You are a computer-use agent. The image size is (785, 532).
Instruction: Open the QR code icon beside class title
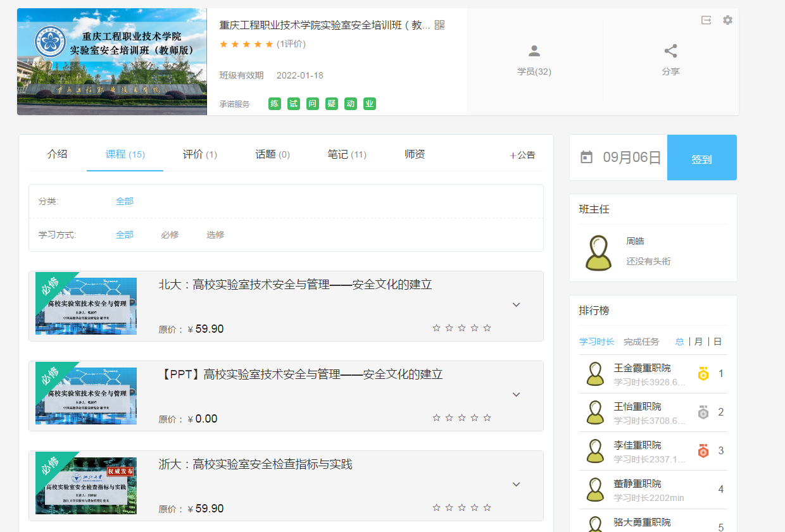click(x=439, y=25)
